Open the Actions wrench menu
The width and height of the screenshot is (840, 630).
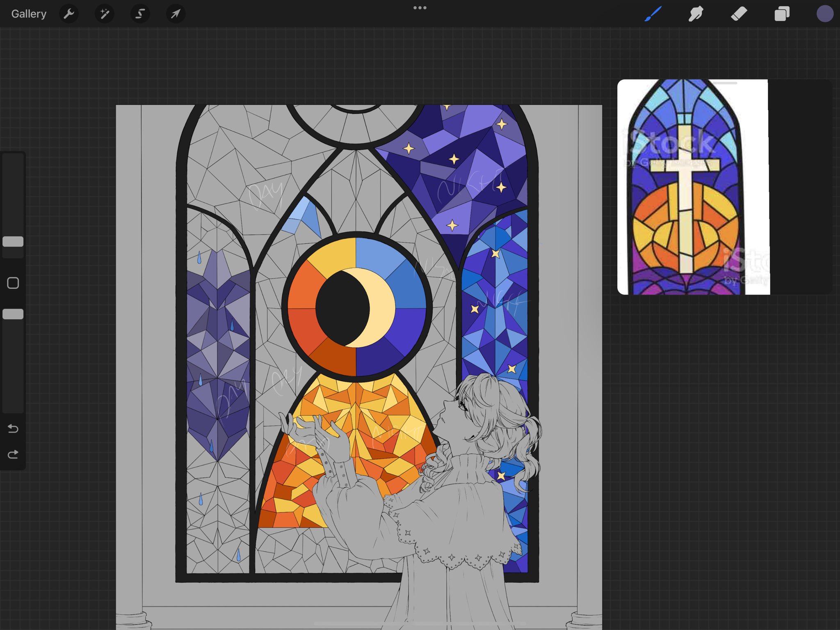pyautogui.click(x=69, y=14)
